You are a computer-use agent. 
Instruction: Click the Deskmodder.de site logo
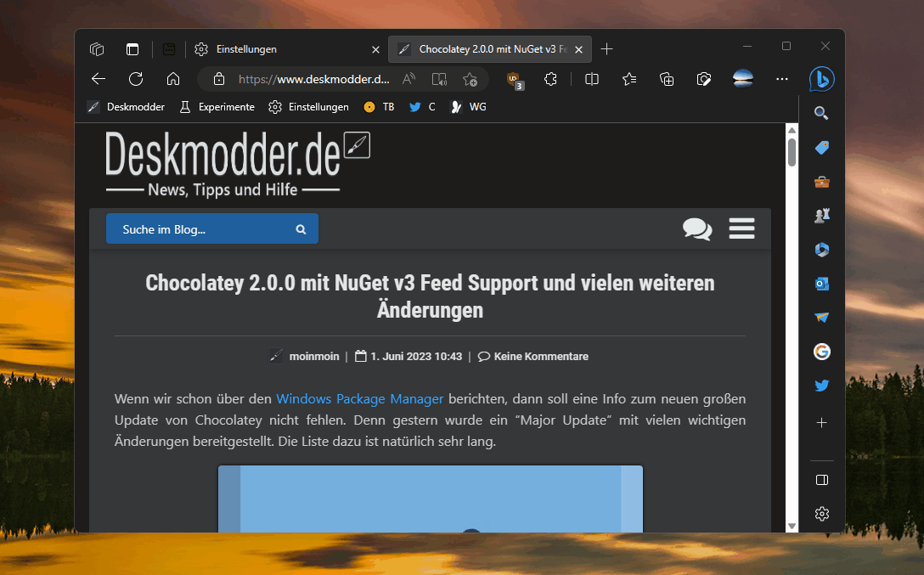click(x=238, y=163)
